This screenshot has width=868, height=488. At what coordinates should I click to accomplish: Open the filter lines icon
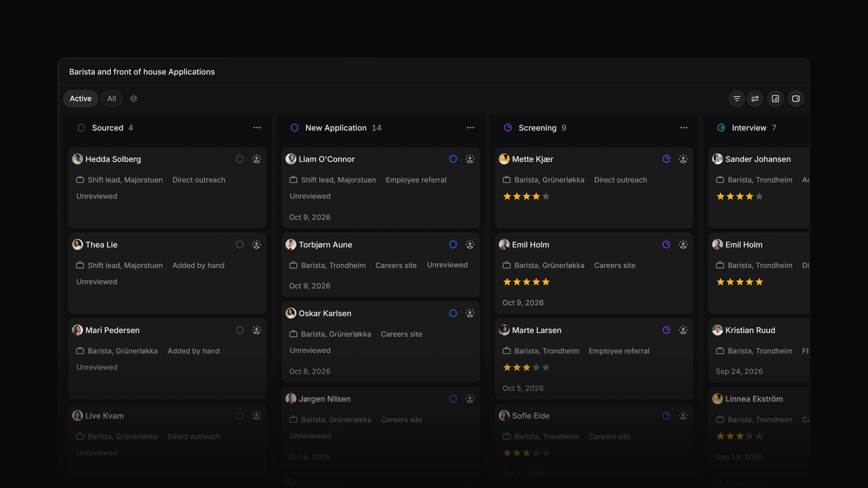click(x=737, y=99)
